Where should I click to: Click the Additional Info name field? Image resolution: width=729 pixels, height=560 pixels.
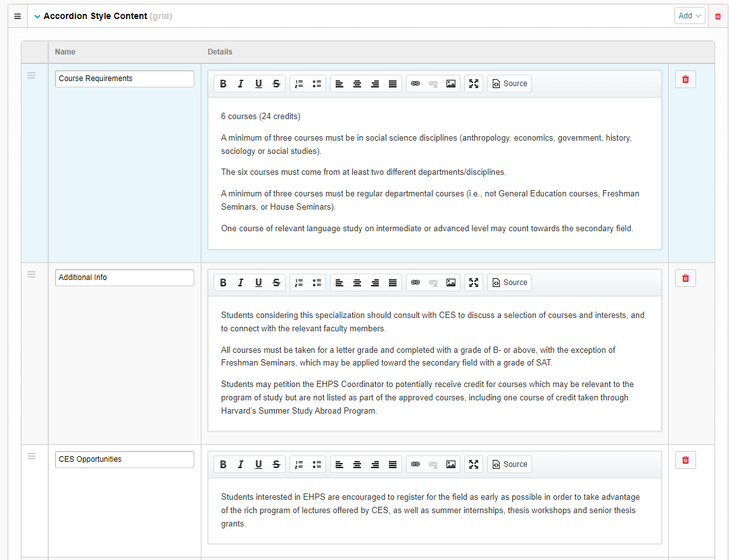124,277
